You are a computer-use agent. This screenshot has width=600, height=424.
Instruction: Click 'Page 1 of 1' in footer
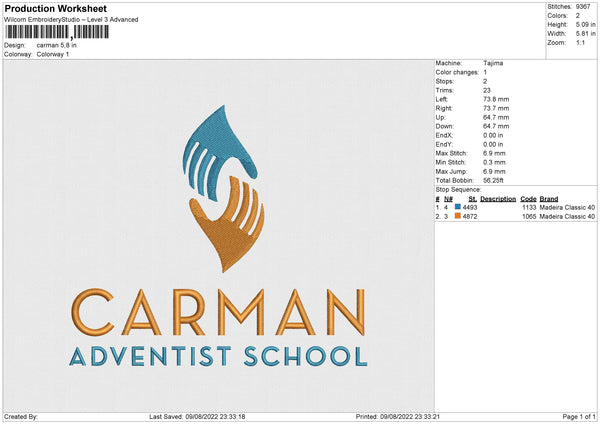(x=579, y=416)
